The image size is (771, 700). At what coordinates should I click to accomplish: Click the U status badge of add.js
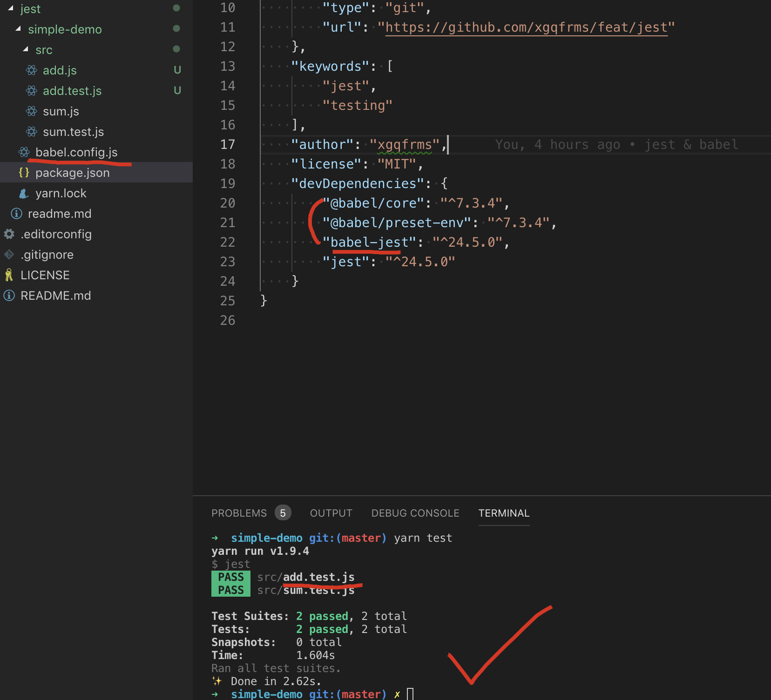(x=177, y=70)
